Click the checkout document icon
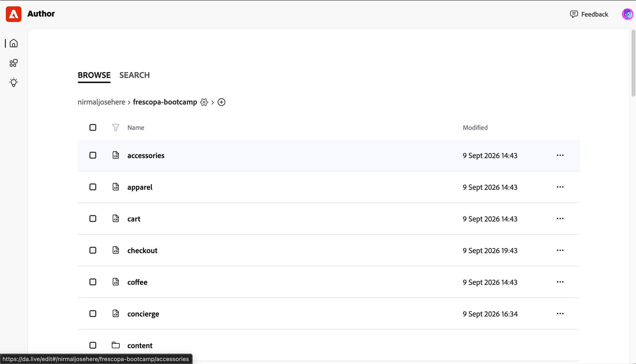 tap(116, 250)
